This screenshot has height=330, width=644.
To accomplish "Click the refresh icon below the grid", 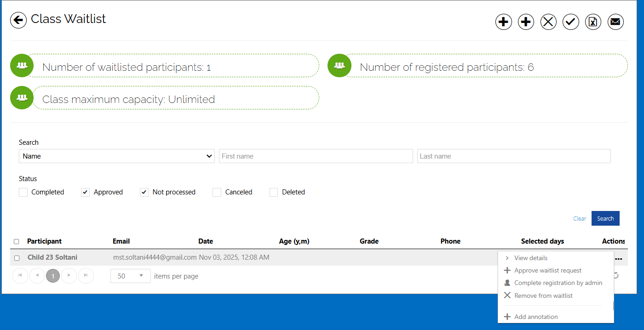I will click(x=616, y=276).
